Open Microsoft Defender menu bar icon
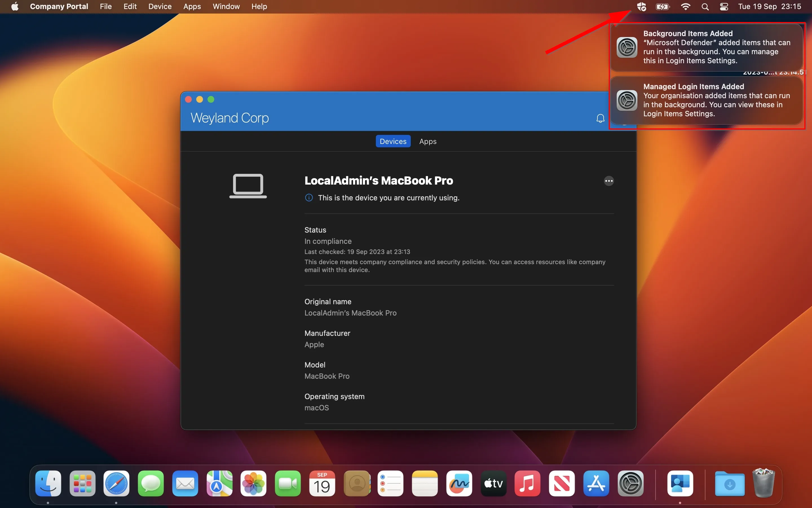Image resolution: width=812 pixels, height=508 pixels. pos(641,7)
